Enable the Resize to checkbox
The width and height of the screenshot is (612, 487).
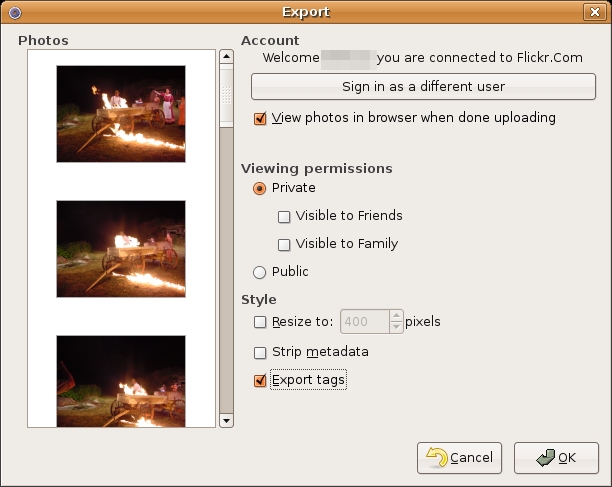(x=261, y=322)
